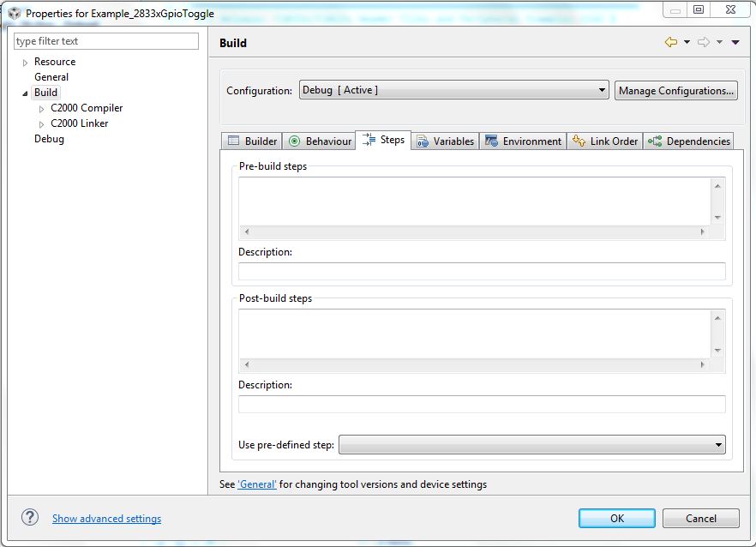Expand the C2000 Compiler node
This screenshot has height=547, width=756.
tap(42, 109)
